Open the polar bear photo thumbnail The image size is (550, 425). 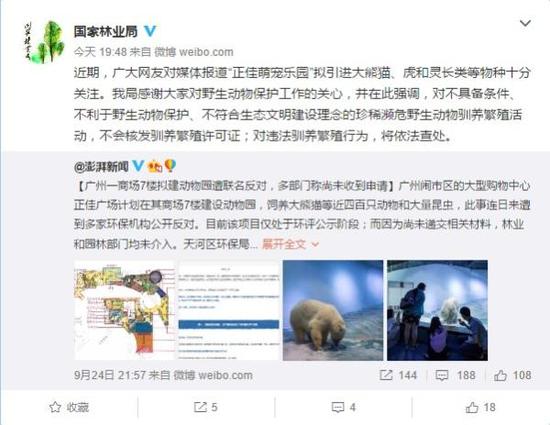pos(333,310)
